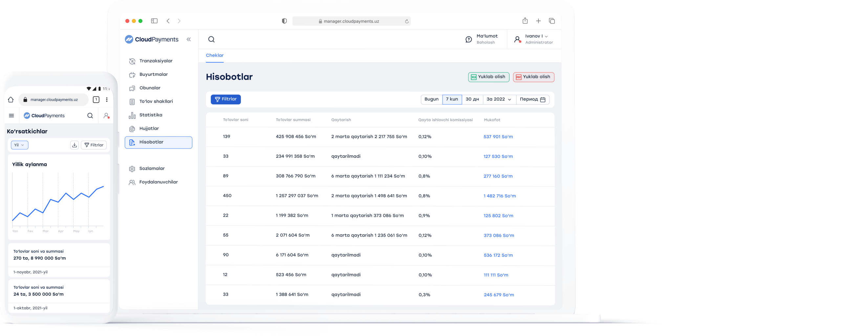Toggle the browser sidebar panel icon

pos(154,21)
